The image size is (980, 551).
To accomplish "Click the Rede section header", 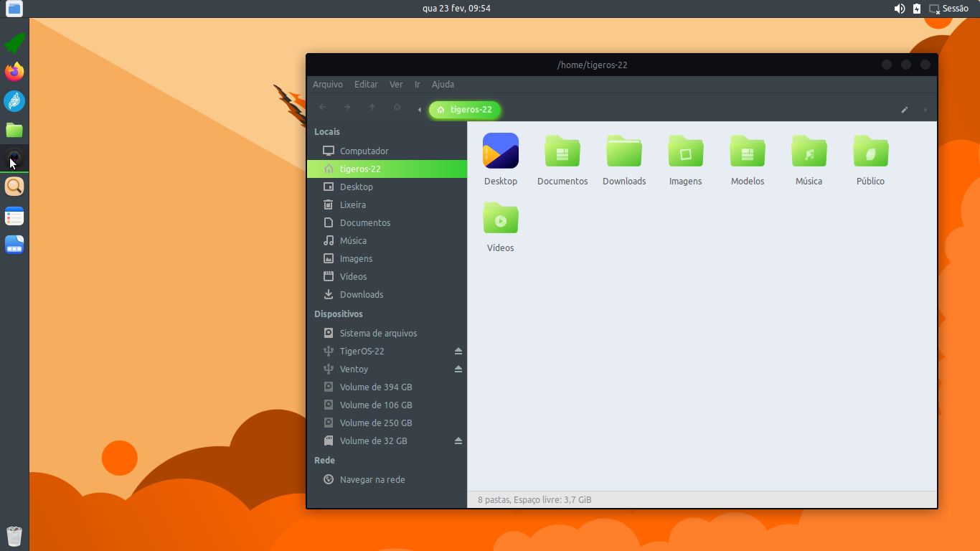I will pyautogui.click(x=324, y=460).
